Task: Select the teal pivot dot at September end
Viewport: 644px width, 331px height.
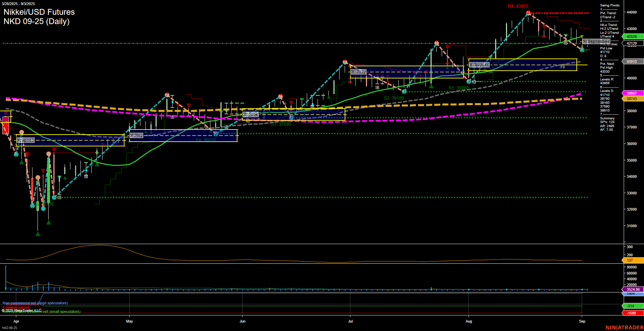Action: coord(582,50)
